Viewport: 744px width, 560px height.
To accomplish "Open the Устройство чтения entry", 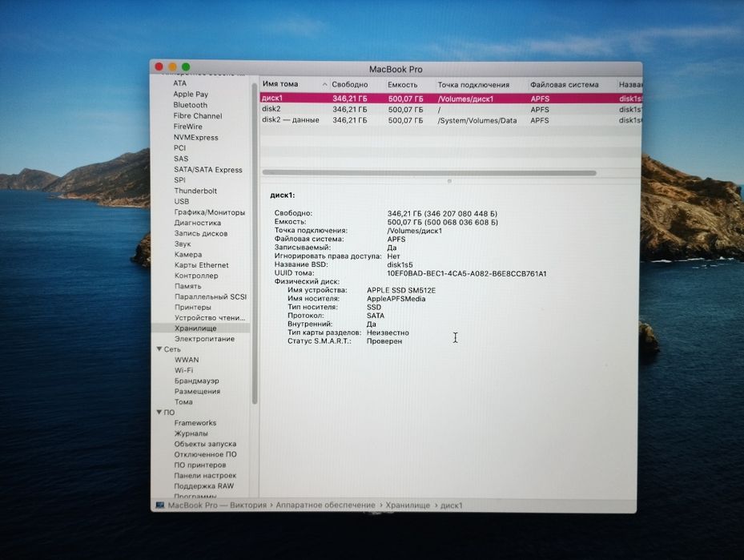I will 210,318.
